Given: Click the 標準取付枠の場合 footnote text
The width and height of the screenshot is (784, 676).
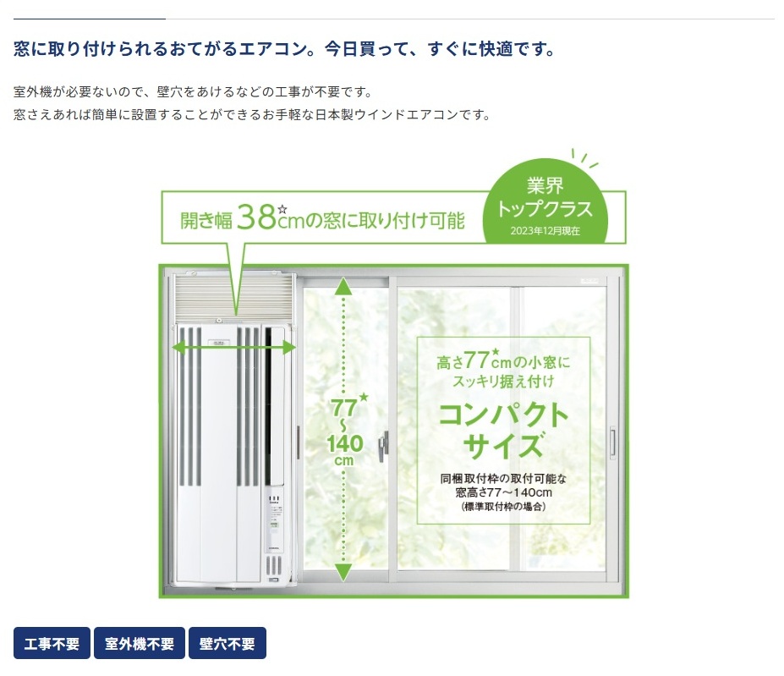Looking at the screenshot, I should (503, 507).
